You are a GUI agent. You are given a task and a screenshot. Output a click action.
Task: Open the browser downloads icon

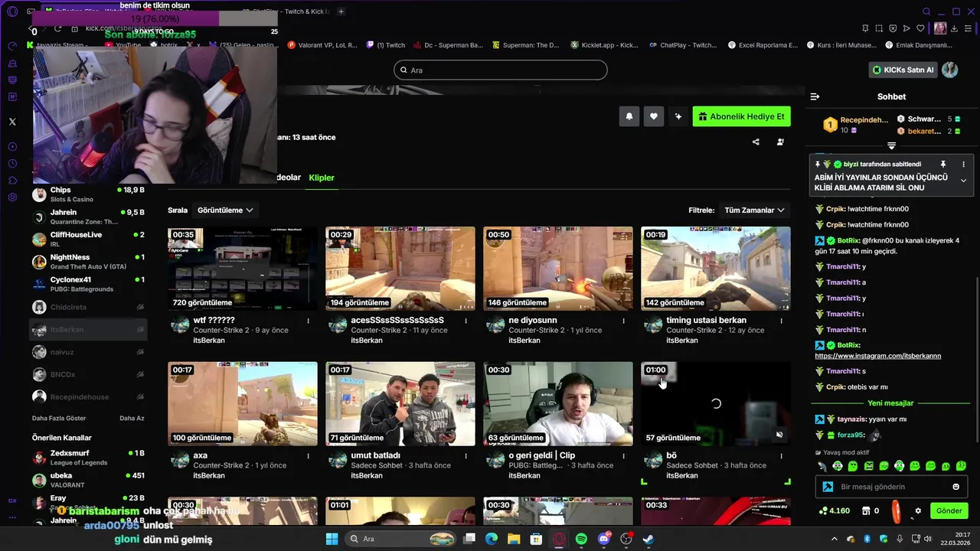(955, 28)
